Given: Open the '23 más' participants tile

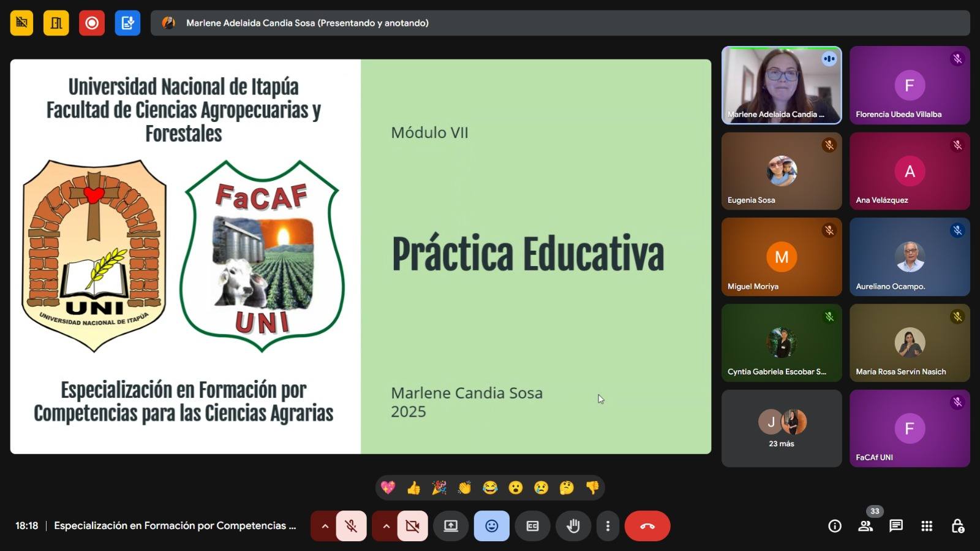Looking at the screenshot, I should pyautogui.click(x=782, y=428).
